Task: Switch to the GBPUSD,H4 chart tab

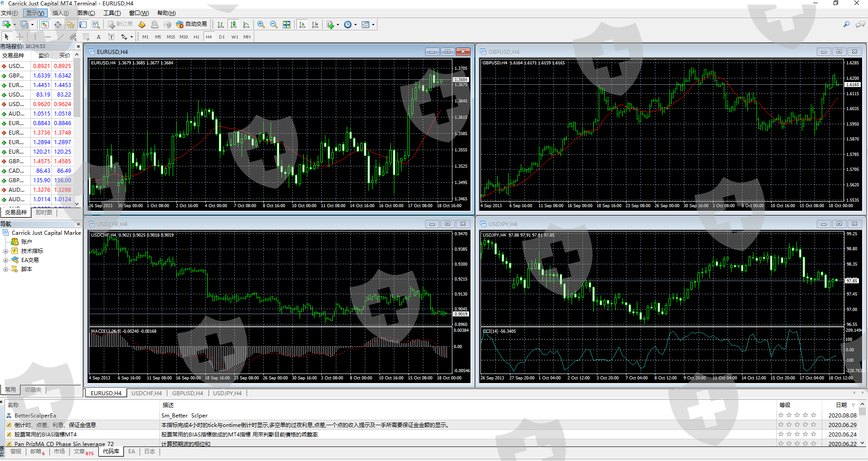Action: pyautogui.click(x=188, y=393)
